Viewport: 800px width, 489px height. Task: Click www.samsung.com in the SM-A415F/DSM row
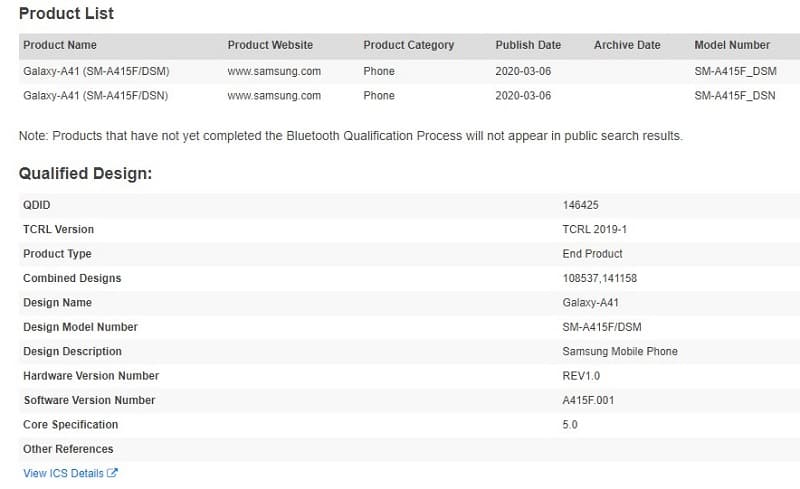point(274,71)
